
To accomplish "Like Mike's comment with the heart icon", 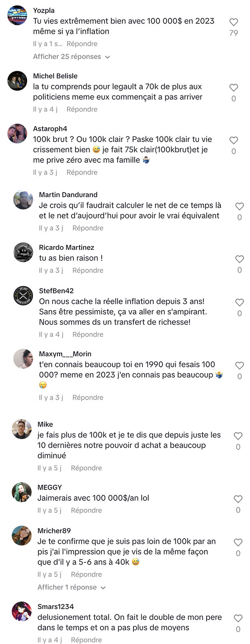I will pos(238,436).
